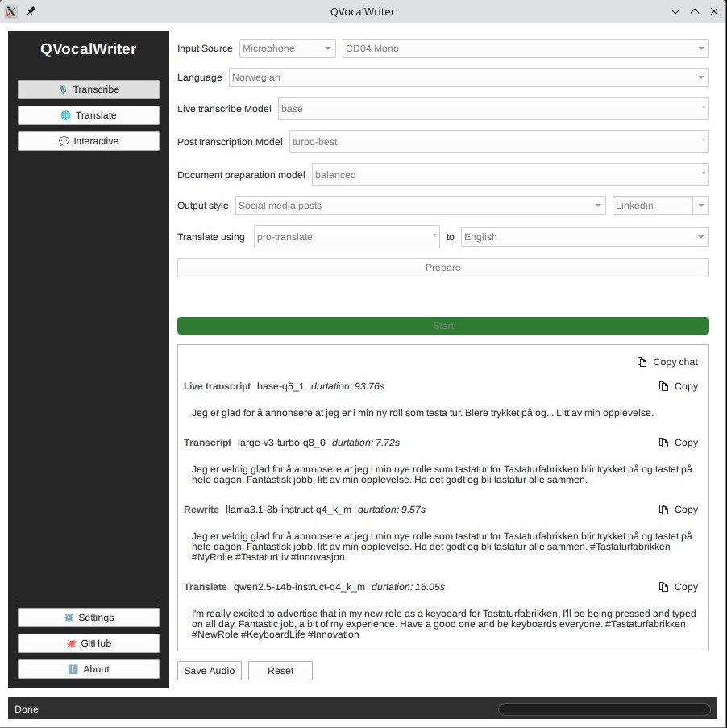This screenshot has height=728, width=727.
Task: Click the Prepare button
Action: (442, 268)
